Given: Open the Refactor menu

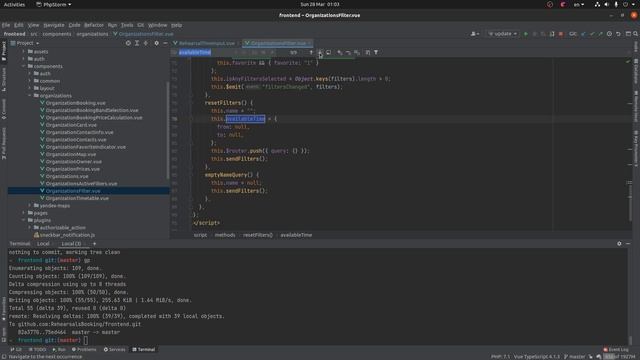Looking at the screenshot, I should (x=94, y=25).
